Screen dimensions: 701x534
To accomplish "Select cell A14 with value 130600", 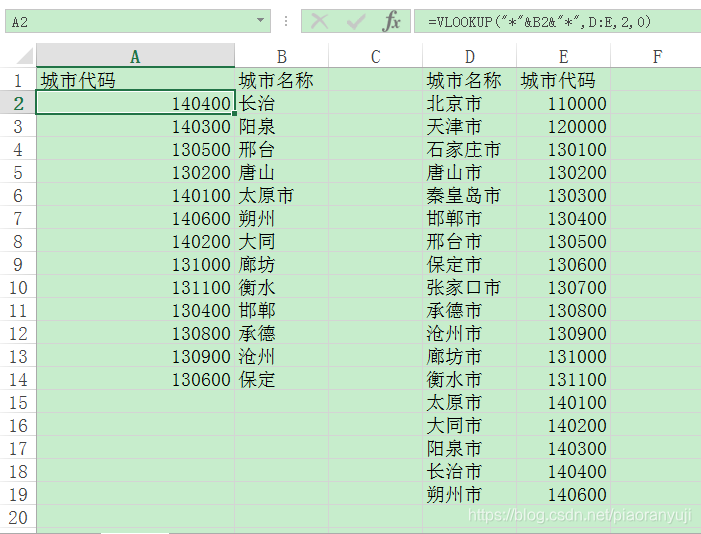I will point(135,380).
